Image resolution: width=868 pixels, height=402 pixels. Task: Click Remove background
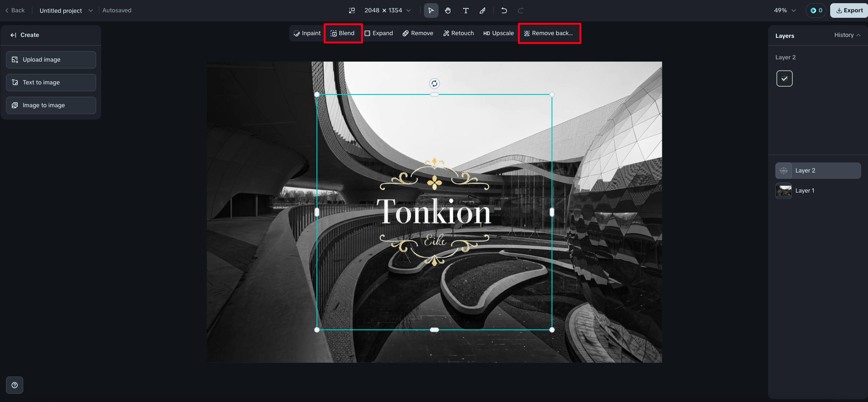pyautogui.click(x=549, y=33)
